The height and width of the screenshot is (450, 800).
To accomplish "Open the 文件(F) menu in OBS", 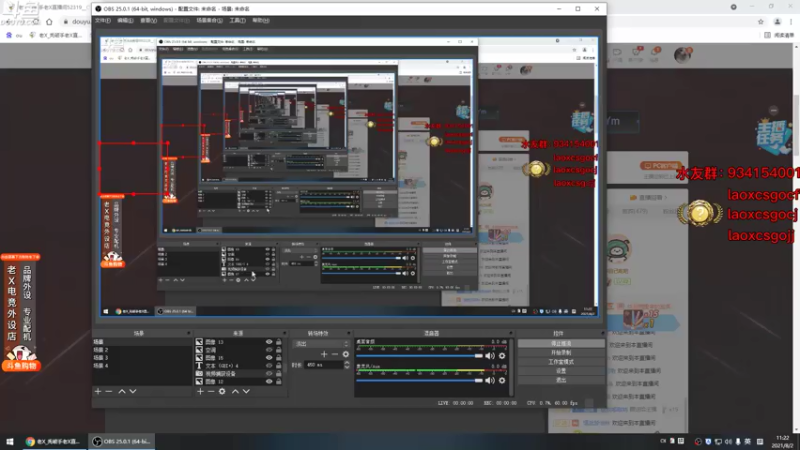I will pyautogui.click(x=103, y=20).
